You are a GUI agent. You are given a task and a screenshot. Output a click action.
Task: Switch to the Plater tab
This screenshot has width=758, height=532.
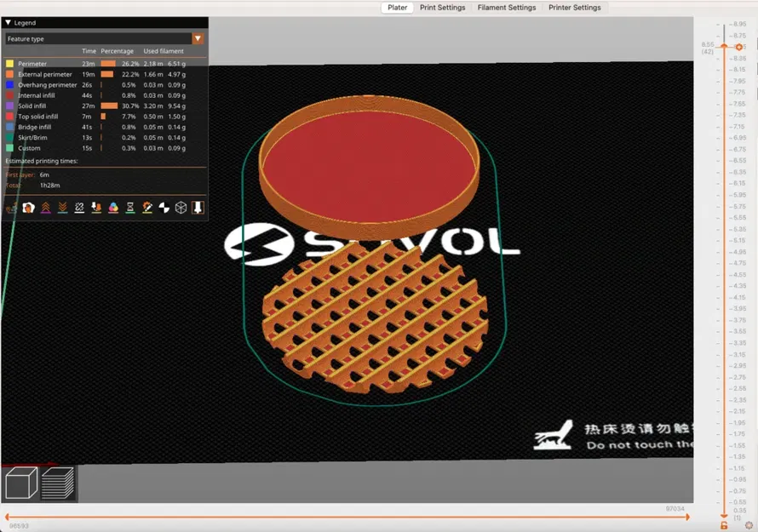tap(398, 8)
